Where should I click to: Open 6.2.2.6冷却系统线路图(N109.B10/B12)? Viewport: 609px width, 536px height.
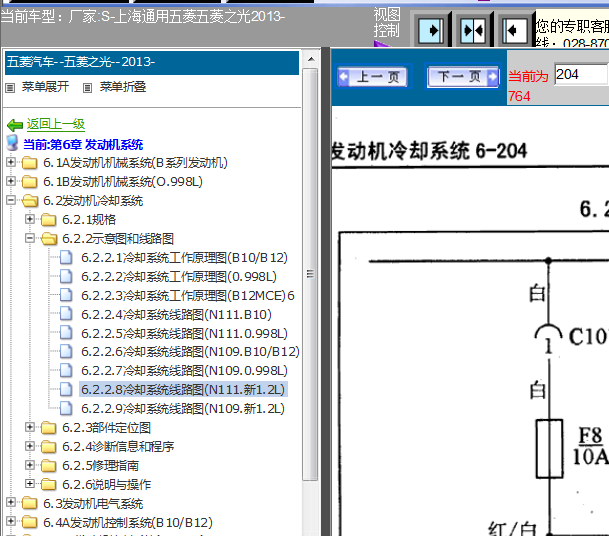coord(190,352)
